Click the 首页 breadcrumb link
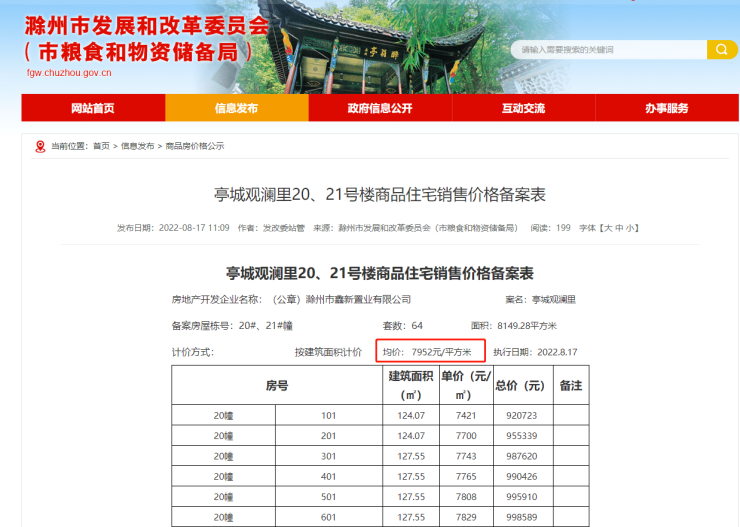Screen dimensions: 740x527 point(101,146)
